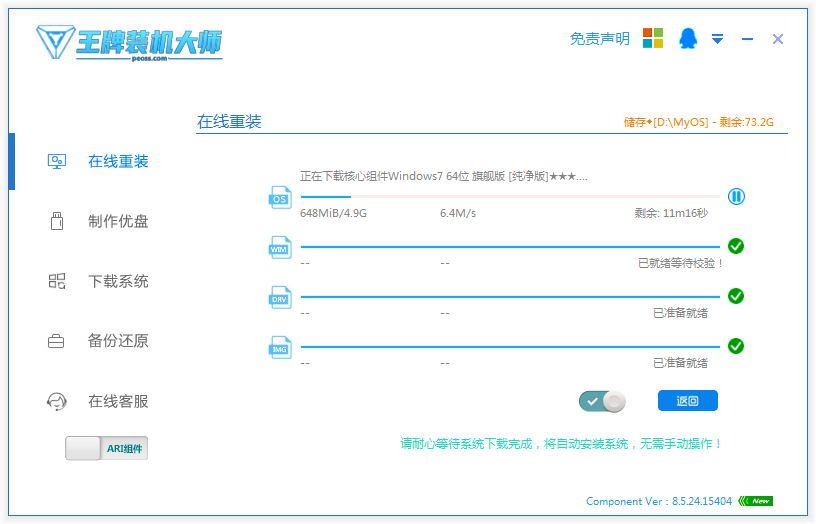Click the DRV file icon
The width and height of the screenshot is (816, 524).
click(280, 298)
